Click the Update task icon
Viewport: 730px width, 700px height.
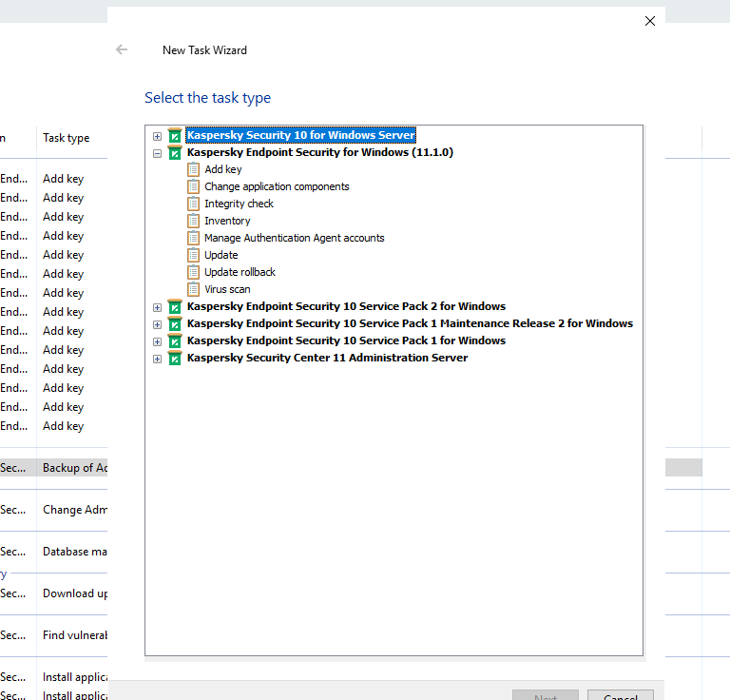click(x=193, y=255)
